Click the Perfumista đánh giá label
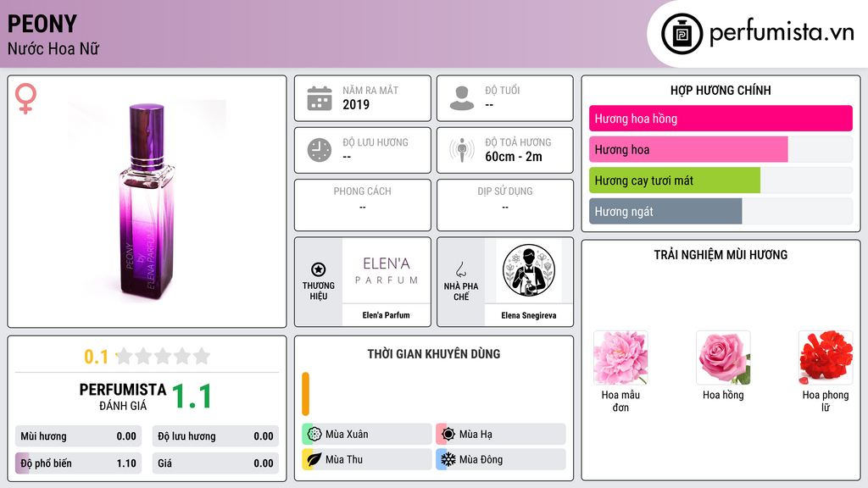 pos(123,396)
